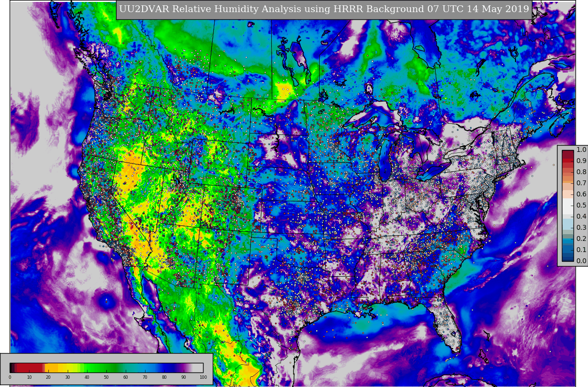Click the 90 tick label on humidity colorbar
The height and width of the screenshot is (387, 588).
coord(184,377)
